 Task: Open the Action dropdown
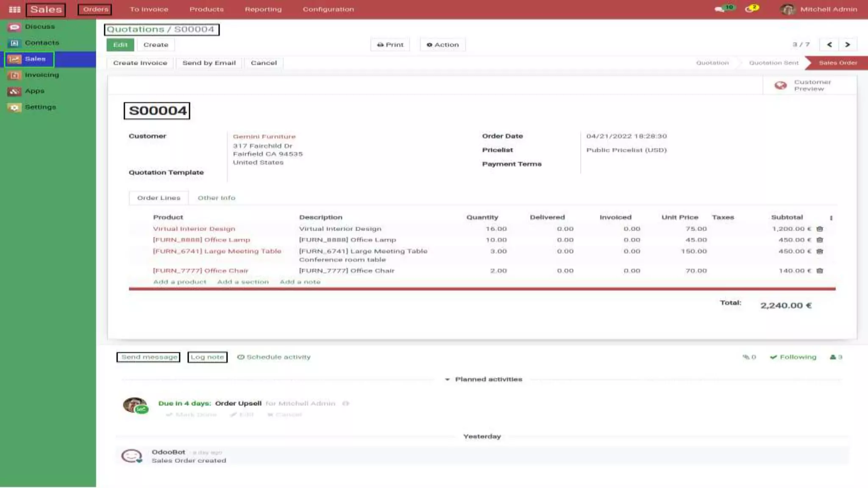[442, 44]
